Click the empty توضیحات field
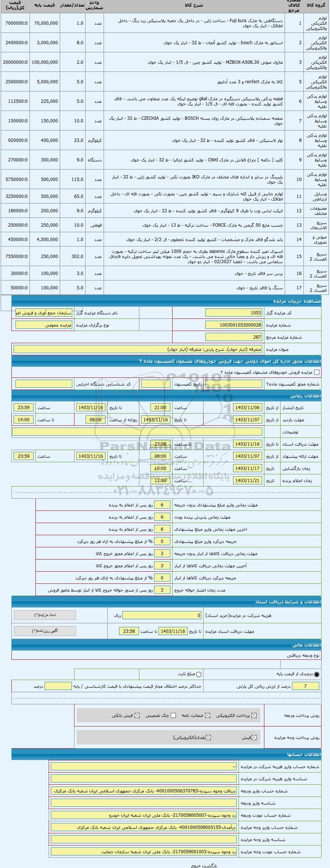330x868 pixels. (137, 432)
